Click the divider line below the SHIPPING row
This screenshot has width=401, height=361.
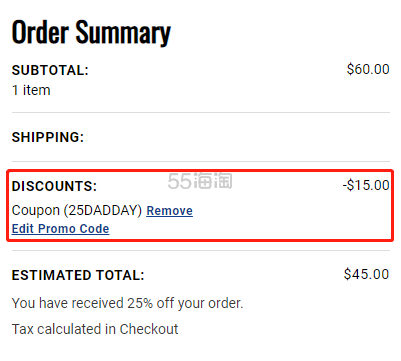pyautogui.click(x=201, y=162)
